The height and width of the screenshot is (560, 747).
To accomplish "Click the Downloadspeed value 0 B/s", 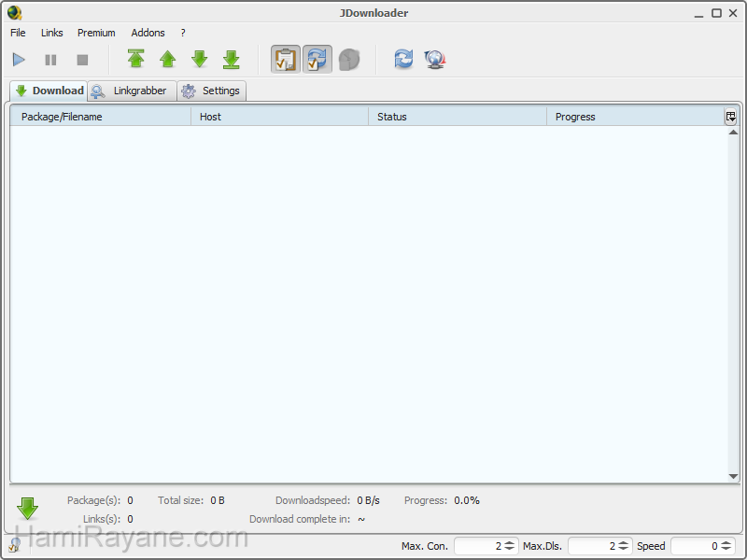I will point(368,500).
